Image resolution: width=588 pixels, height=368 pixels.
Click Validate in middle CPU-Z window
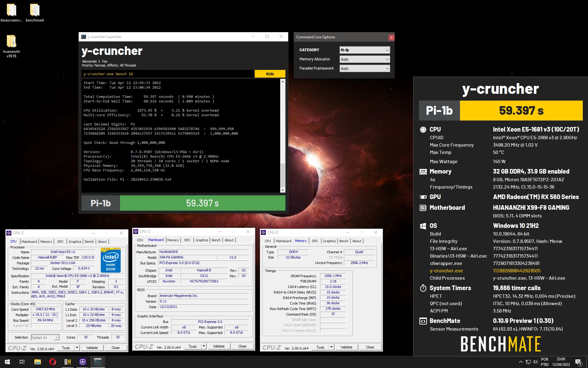(x=219, y=346)
